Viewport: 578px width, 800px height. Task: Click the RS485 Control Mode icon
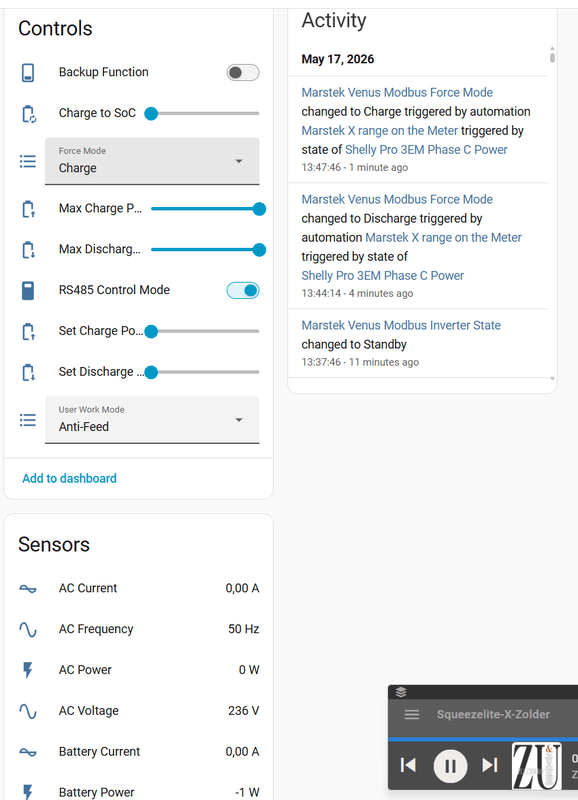click(28, 290)
